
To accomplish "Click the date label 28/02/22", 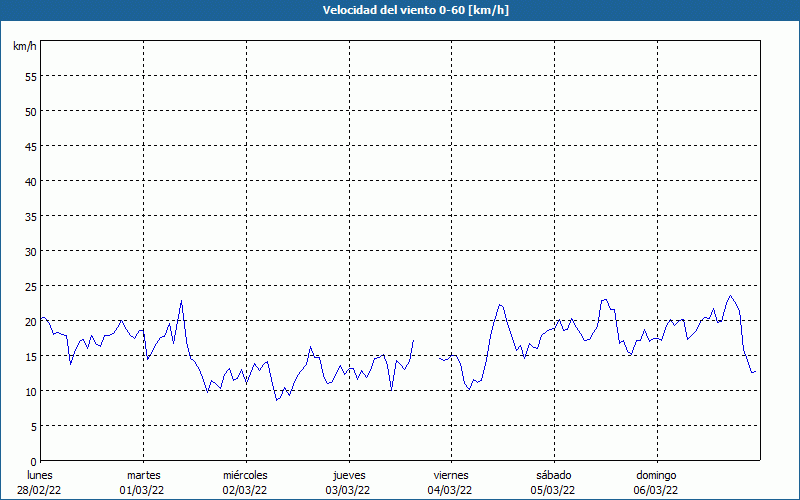I will coord(39,490).
